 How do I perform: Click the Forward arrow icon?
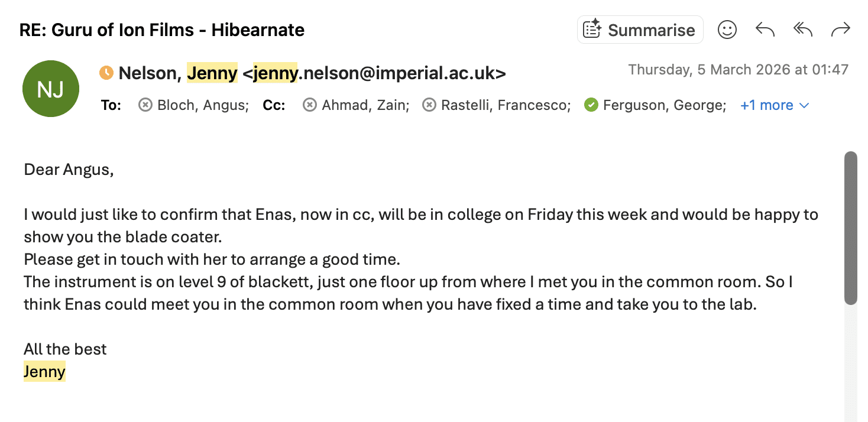point(840,30)
